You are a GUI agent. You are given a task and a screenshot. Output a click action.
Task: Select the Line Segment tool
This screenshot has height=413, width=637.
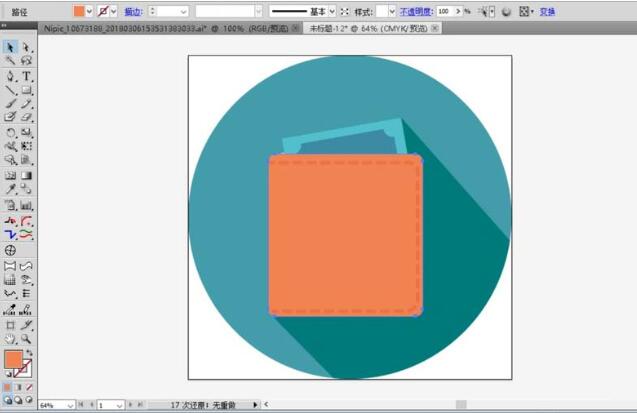10,90
